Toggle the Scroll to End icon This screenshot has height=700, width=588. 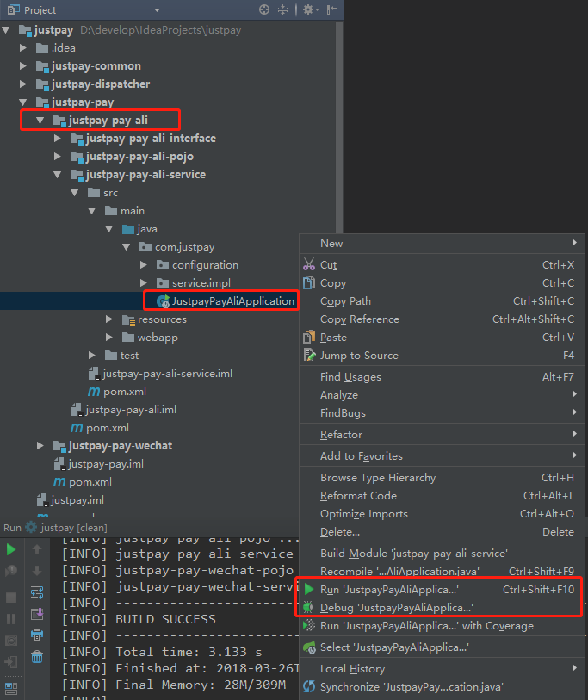click(x=37, y=614)
